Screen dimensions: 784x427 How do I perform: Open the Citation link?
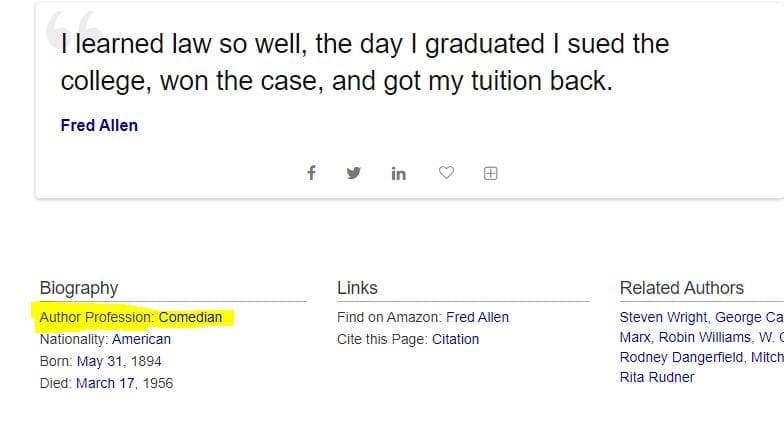[455, 339]
